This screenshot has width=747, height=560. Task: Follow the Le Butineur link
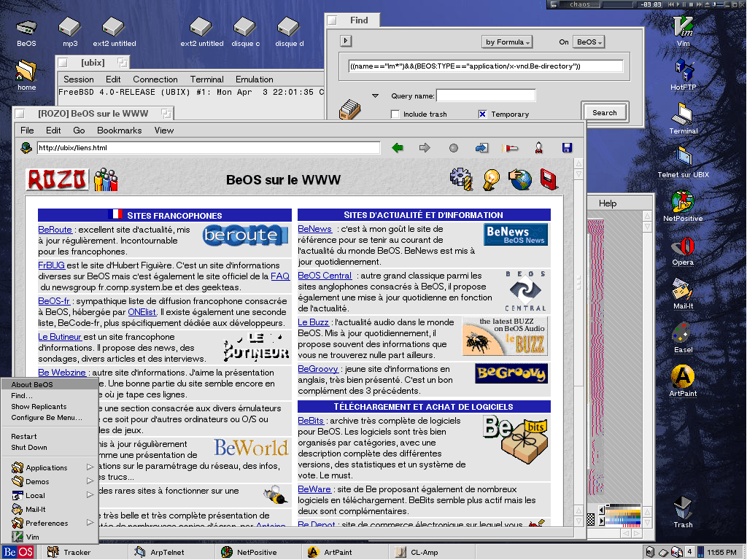pos(60,337)
